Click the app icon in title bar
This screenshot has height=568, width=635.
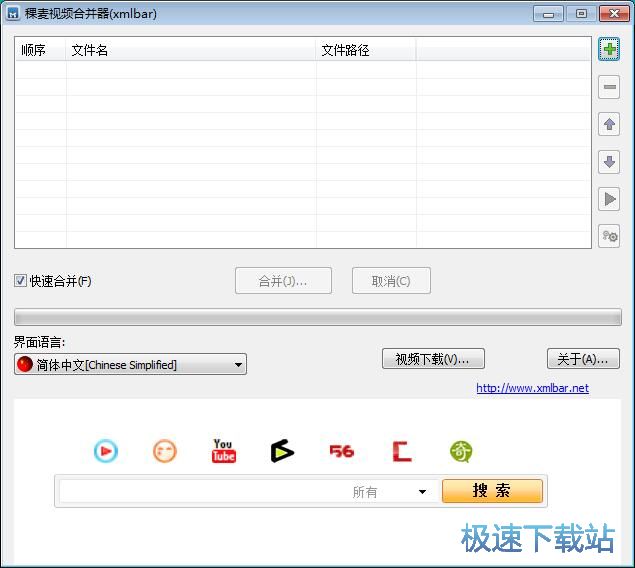pos(13,13)
